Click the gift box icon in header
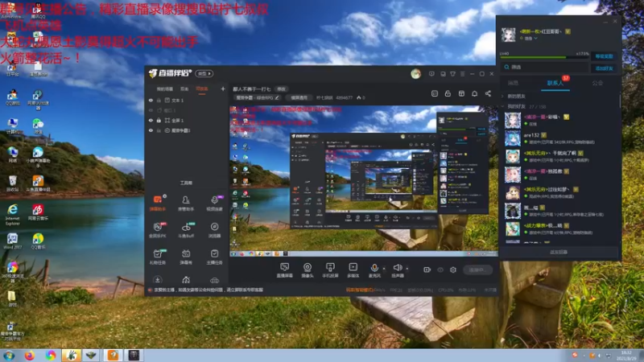Image resolution: width=644 pixels, height=362 pixels. tap(461, 93)
